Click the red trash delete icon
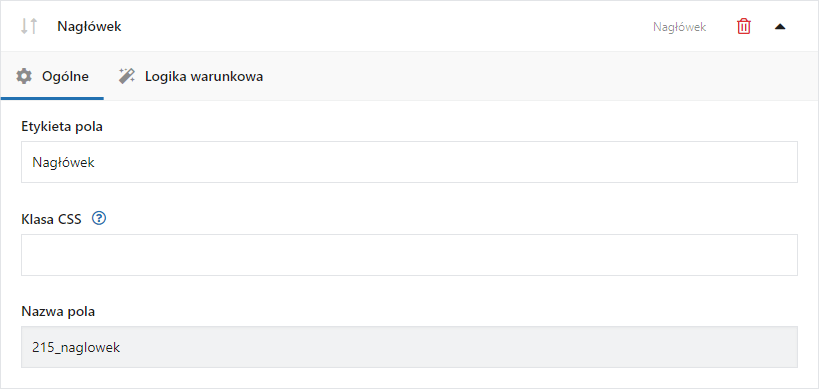The width and height of the screenshot is (819, 389). click(744, 26)
